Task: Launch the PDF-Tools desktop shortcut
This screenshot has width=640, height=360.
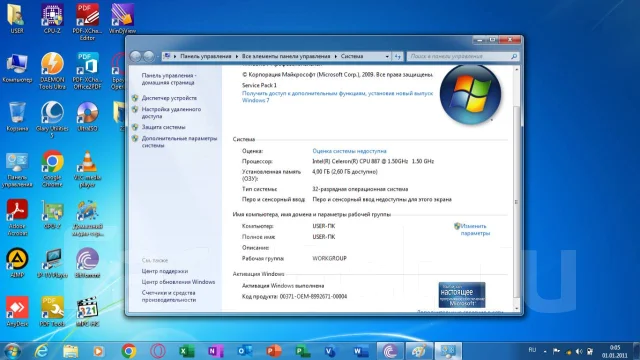Action: tap(52, 312)
